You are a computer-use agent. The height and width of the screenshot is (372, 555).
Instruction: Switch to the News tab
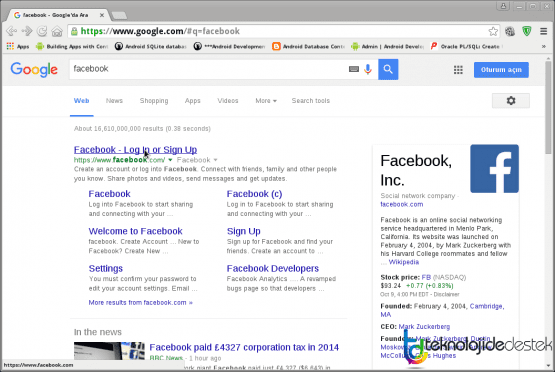[x=114, y=101]
